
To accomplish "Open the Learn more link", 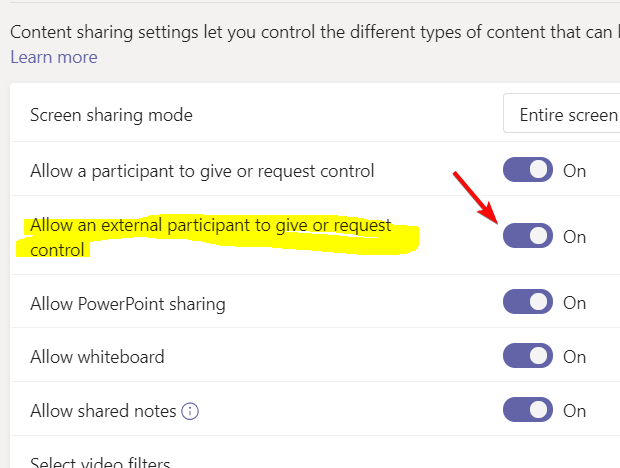I will click(x=54, y=57).
